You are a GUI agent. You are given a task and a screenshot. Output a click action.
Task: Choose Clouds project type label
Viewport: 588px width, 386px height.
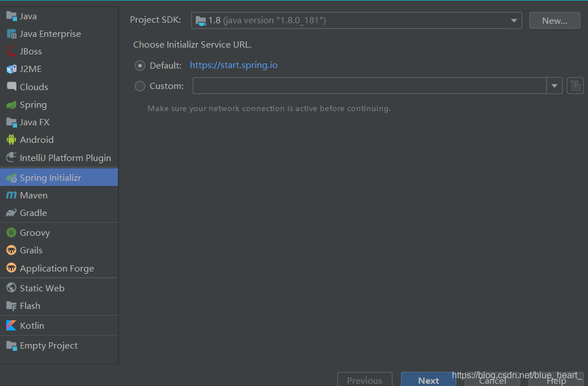tap(34, 87)
